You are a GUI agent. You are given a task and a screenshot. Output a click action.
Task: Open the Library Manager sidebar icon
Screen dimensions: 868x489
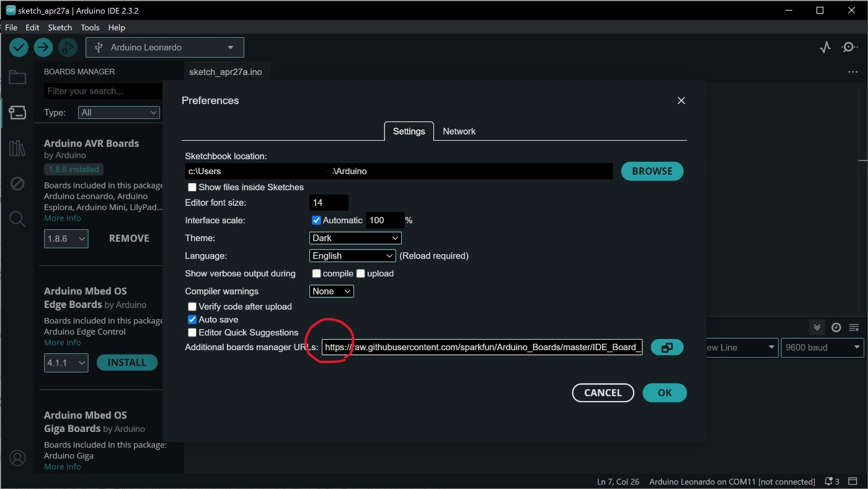point(17,148)
